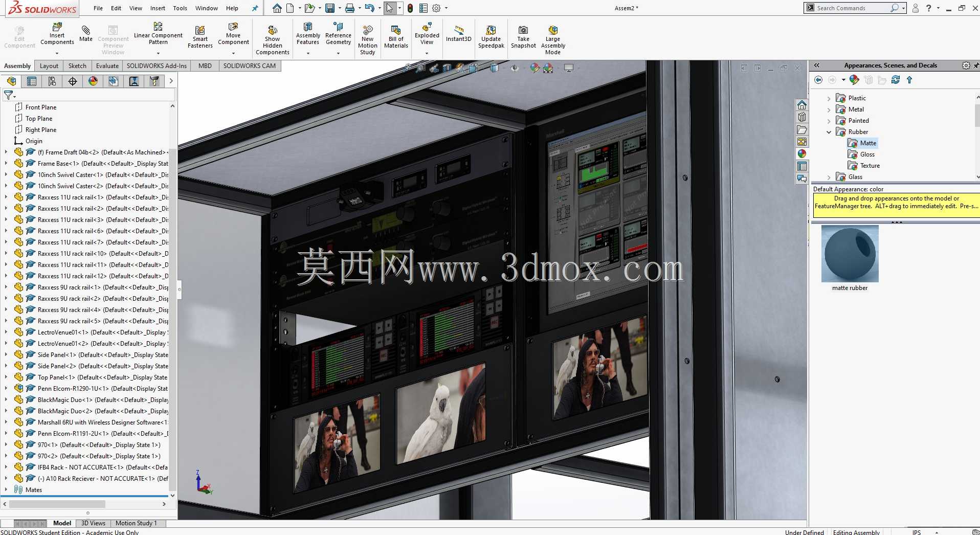Open Motion Study 1 tab
The width and height of the screenshot is (980, 535).
click(x=136, y=523)
